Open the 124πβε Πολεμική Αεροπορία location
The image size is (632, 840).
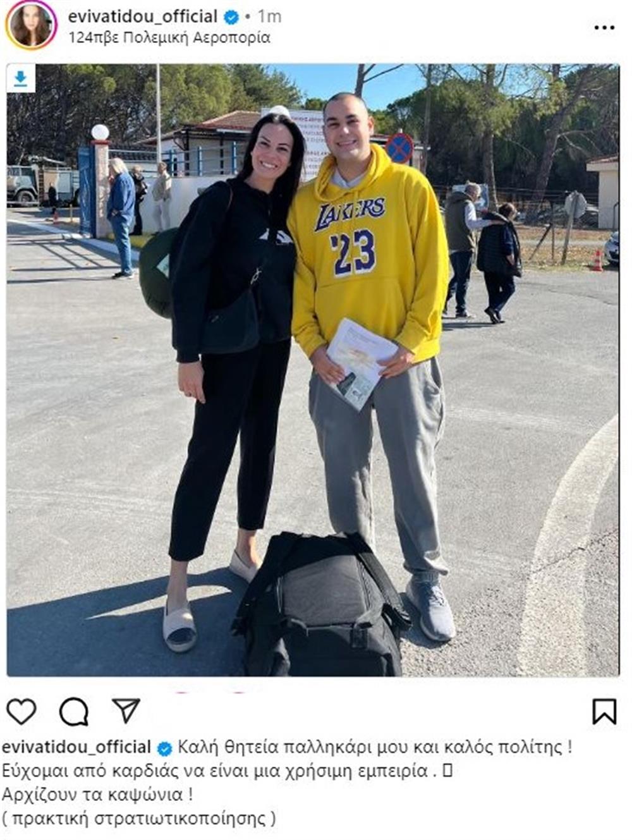click(x=169, y=37)
